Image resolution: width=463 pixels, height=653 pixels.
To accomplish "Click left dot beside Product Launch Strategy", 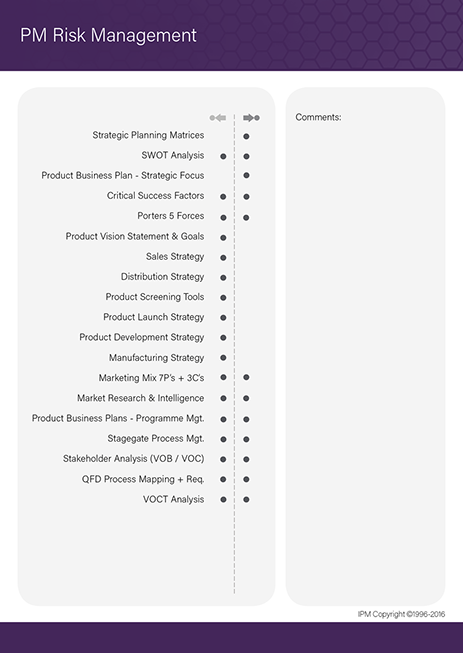I will (x=223, y=318).
